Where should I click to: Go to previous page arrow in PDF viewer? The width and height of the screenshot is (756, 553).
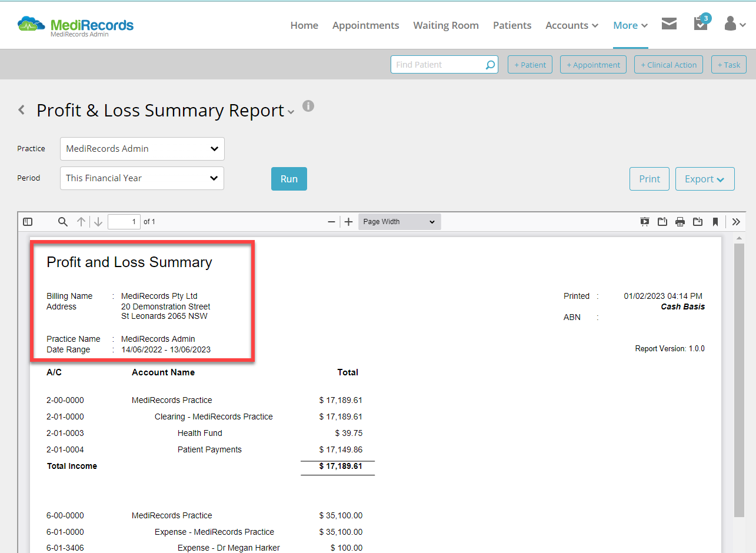pyautogui.click(x=81, y=222)
